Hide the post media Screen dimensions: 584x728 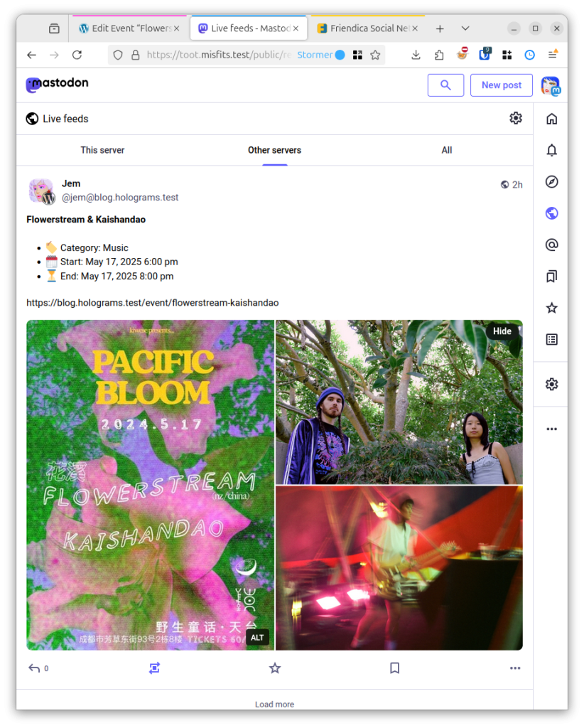tap(502, 331)
